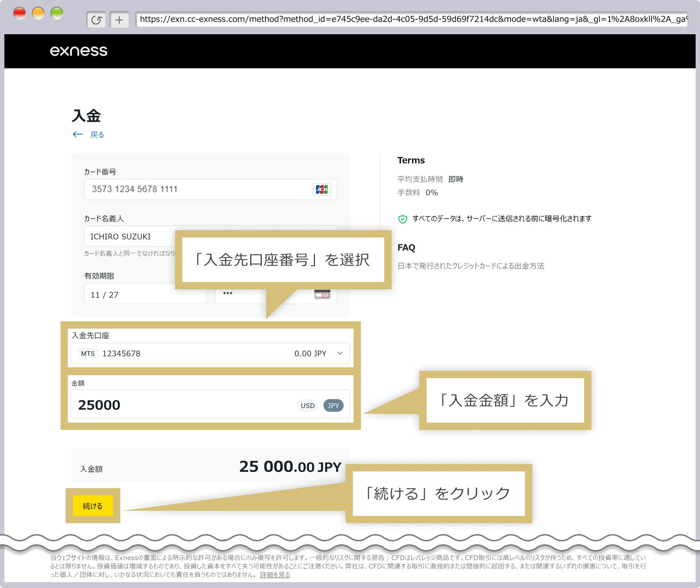The image size is (700, 588).
Task: Focus the 金額 amount field showing 25000
Action: point(211,404)
